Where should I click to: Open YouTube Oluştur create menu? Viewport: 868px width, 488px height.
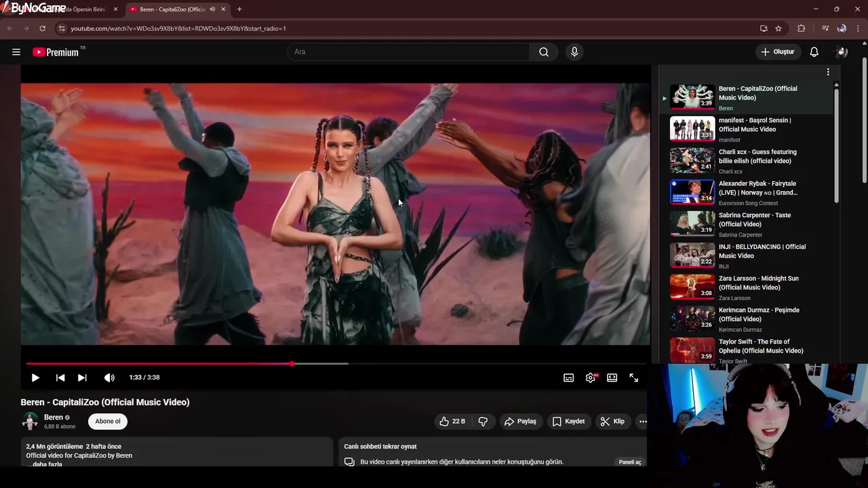[x=777, y=52]
